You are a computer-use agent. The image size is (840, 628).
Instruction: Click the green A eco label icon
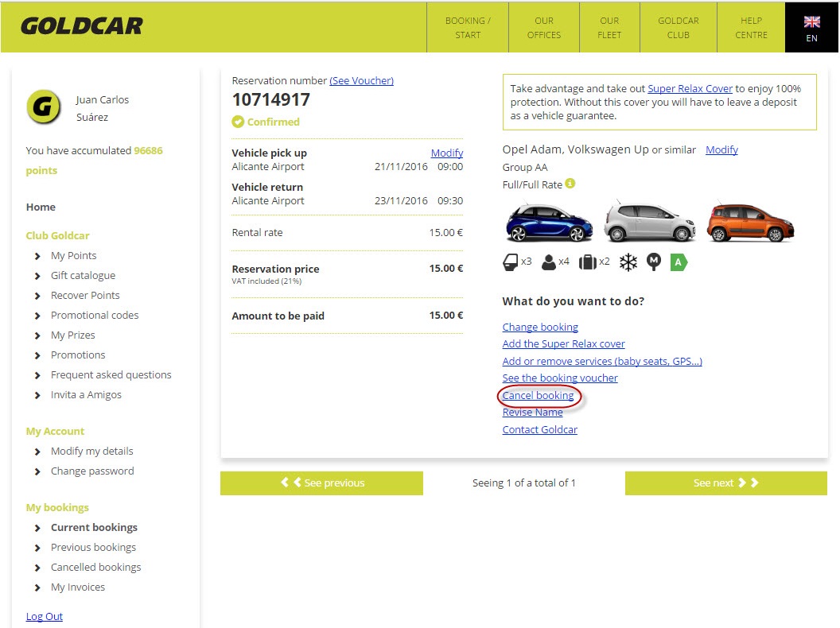click(x=679, y=262)
